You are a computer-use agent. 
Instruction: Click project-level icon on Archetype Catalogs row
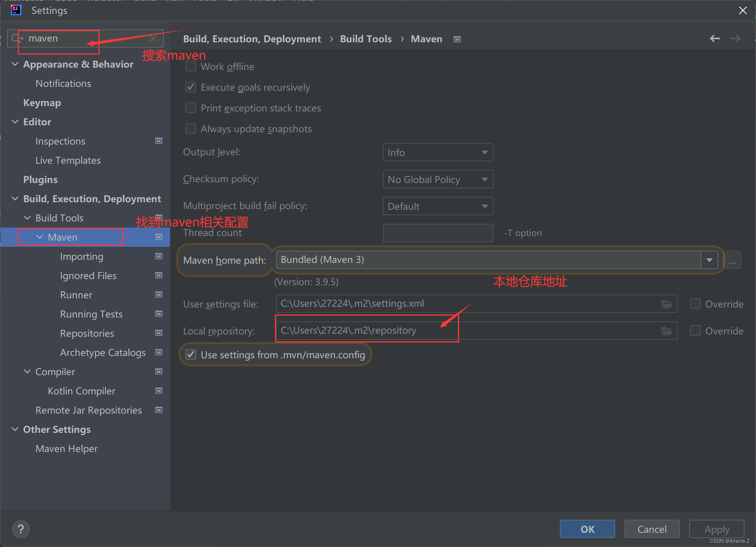pyautogui.click(x=158, y=352)
